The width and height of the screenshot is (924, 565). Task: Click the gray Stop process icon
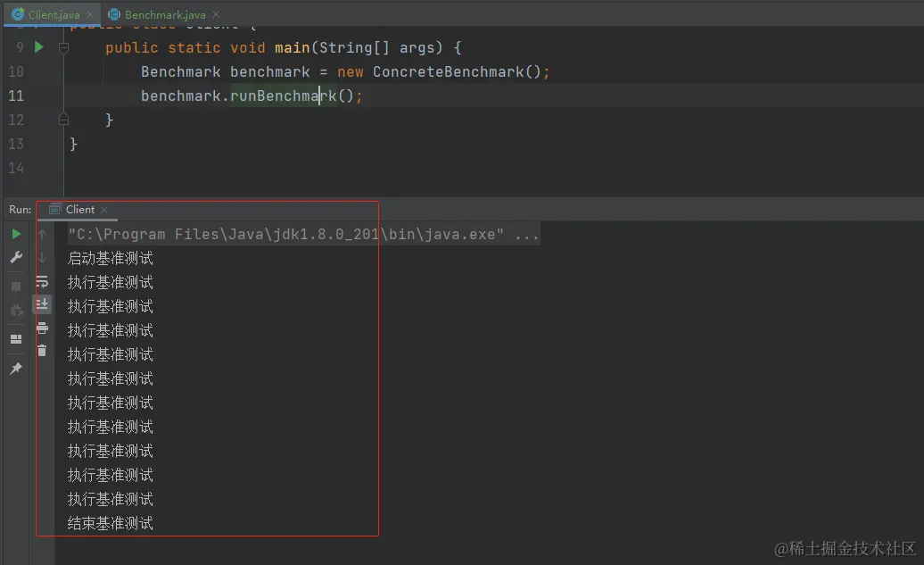coord(16,287)
